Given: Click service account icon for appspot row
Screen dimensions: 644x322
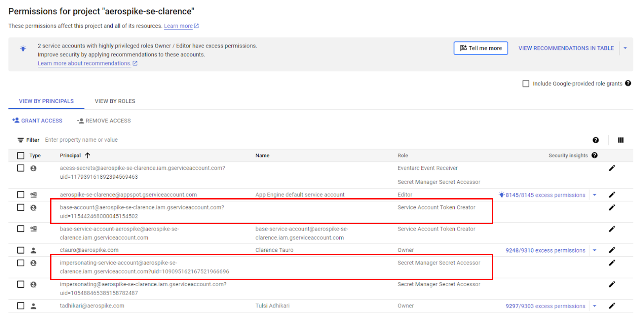Looking at the screenshot, I should (x=33, y=195).
